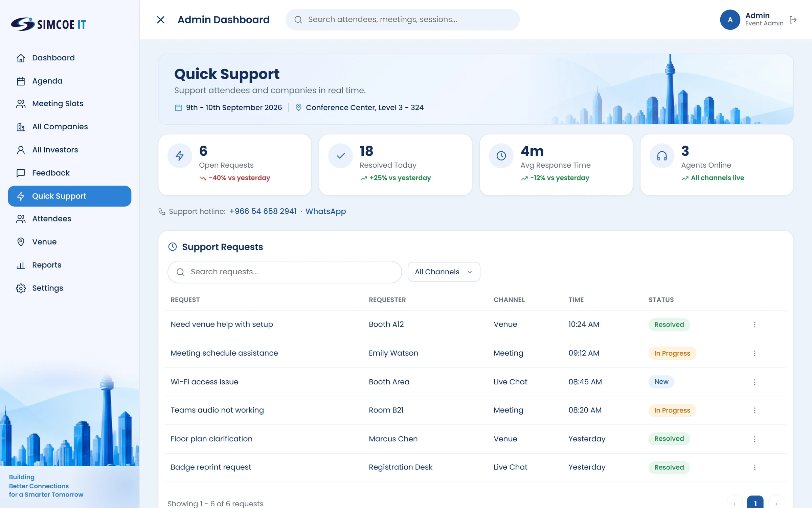The image size is (812, 508).
Task: Focus the Search requests field
Action: 285,272
